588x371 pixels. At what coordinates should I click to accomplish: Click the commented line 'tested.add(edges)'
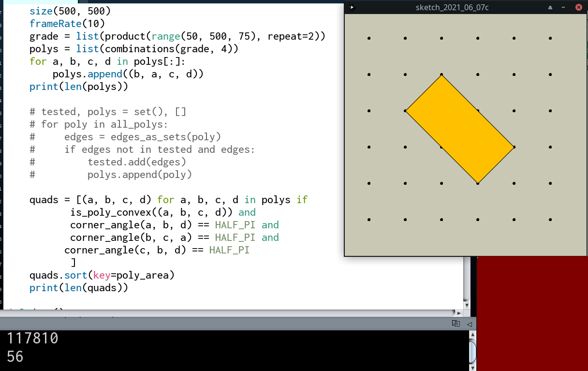(136, 162)
